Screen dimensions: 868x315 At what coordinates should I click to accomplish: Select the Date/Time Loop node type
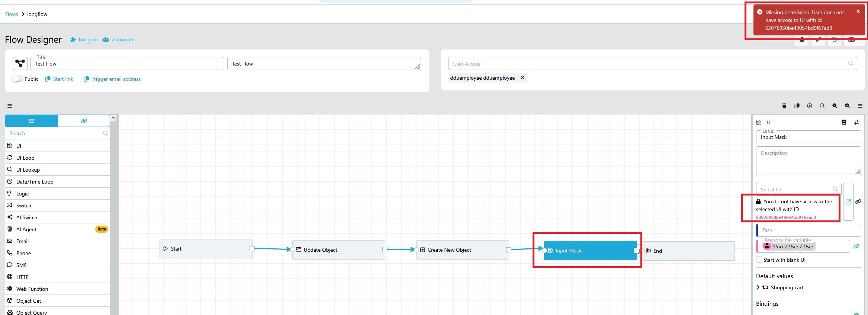pos(58,182)
